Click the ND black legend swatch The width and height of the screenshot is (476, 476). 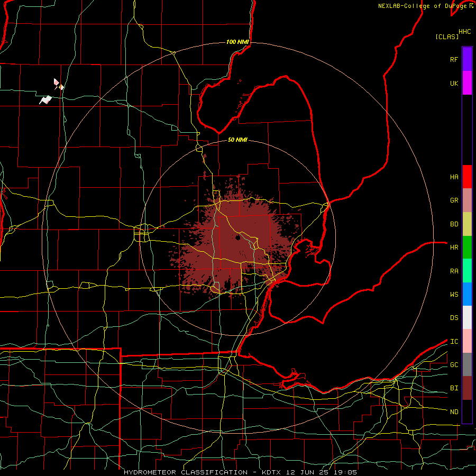(467, 411)
